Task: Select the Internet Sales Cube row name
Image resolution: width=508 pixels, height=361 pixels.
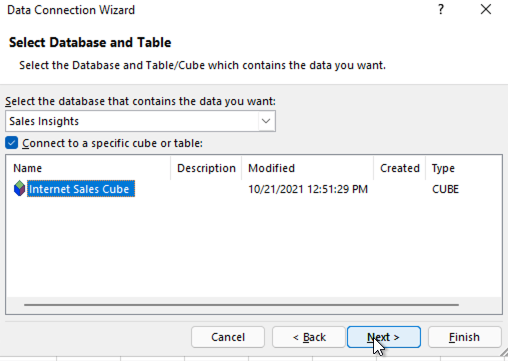Action: coord(81,189)
